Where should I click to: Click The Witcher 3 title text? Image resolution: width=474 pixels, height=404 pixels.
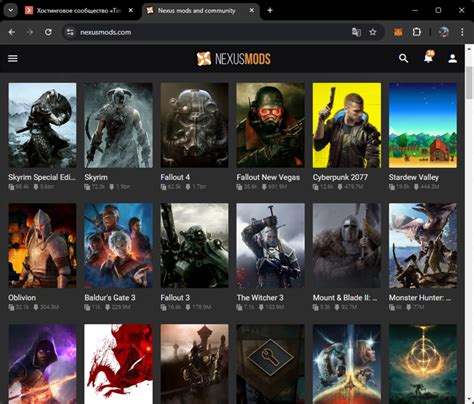coord(260,298)
